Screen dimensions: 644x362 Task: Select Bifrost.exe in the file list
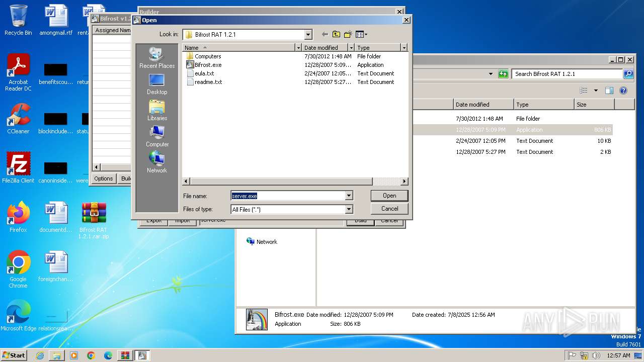point(204,65)
